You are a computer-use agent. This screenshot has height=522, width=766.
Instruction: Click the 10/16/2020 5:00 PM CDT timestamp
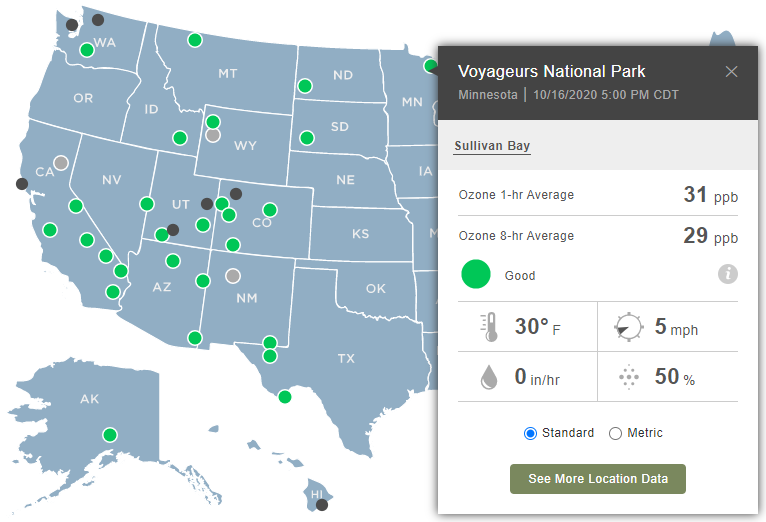pos(606,95)
